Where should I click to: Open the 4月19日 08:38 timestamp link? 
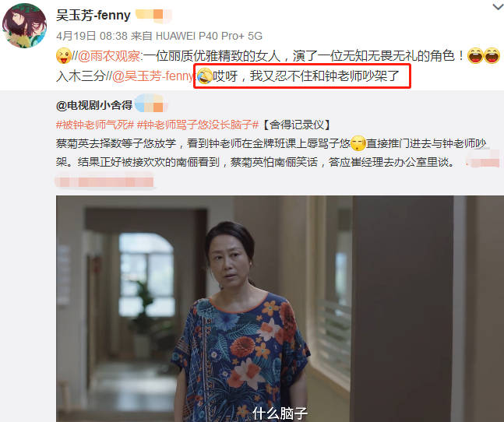point(92,36)
